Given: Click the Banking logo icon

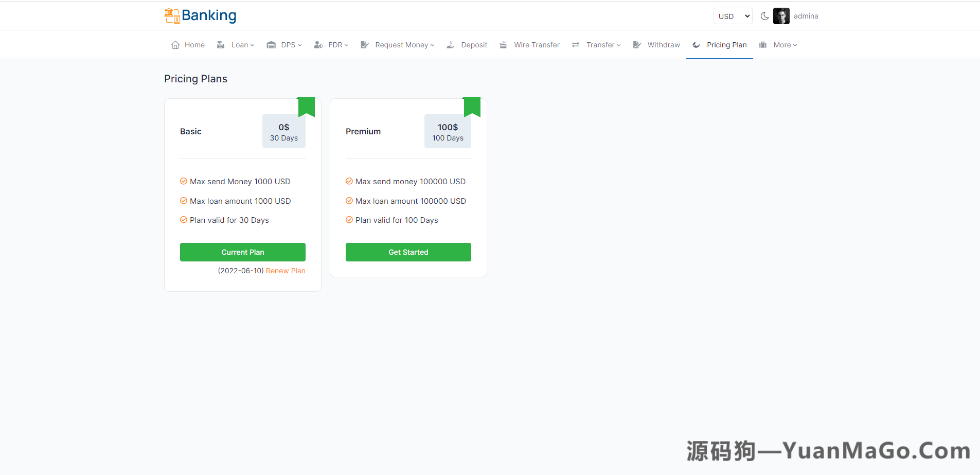Looking at the screenshot, I should pyautogui.click(x=172, y=16).
